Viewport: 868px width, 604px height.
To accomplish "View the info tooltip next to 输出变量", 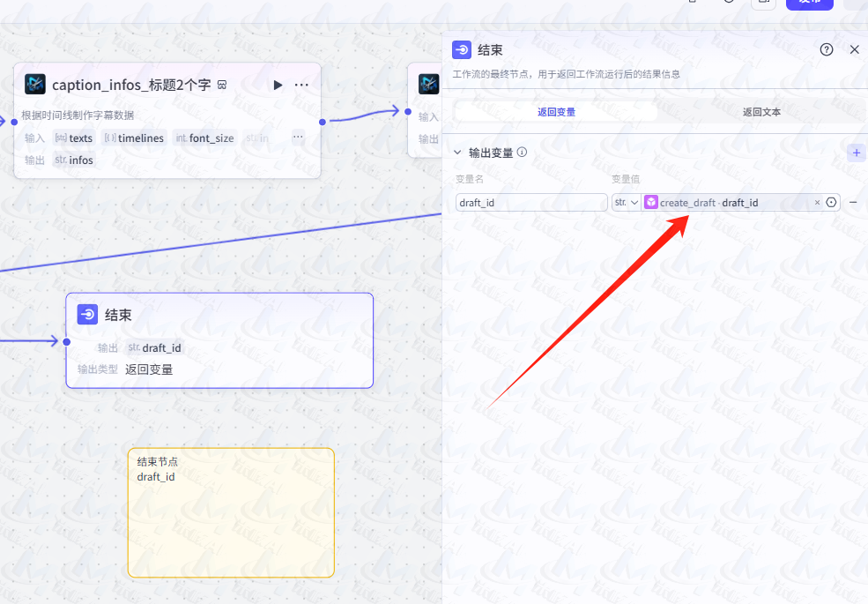I will [521, 151].
